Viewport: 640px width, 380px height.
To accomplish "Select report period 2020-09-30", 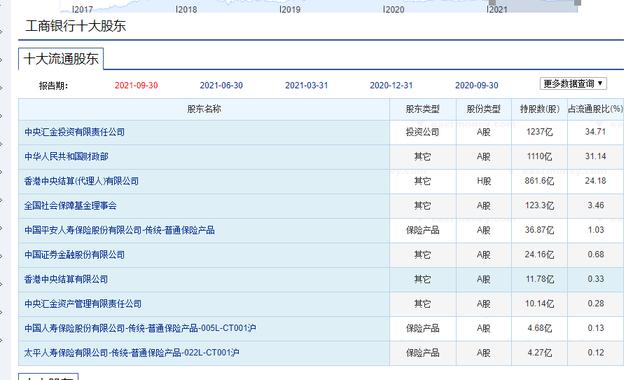I will coord(477,85).
